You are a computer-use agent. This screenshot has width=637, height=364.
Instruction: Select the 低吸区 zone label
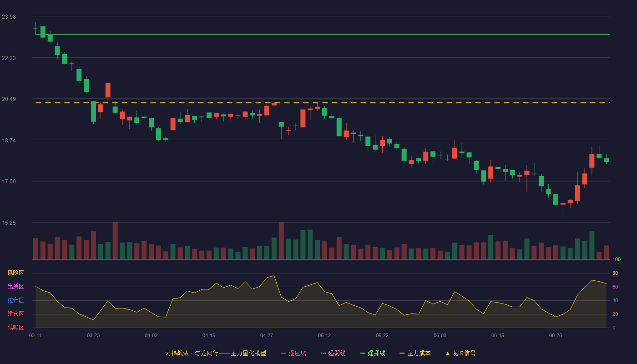tap(16, 328)
